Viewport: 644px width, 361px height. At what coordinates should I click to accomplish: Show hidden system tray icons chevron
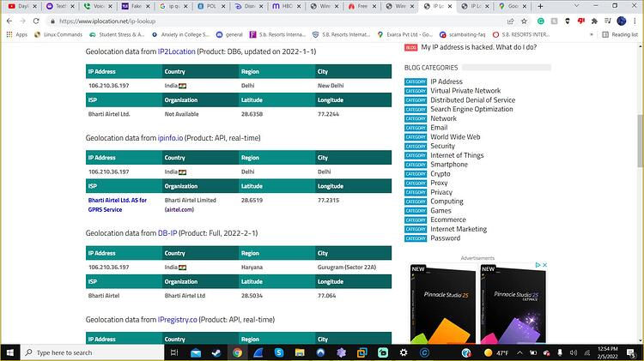tap(519, 352)
